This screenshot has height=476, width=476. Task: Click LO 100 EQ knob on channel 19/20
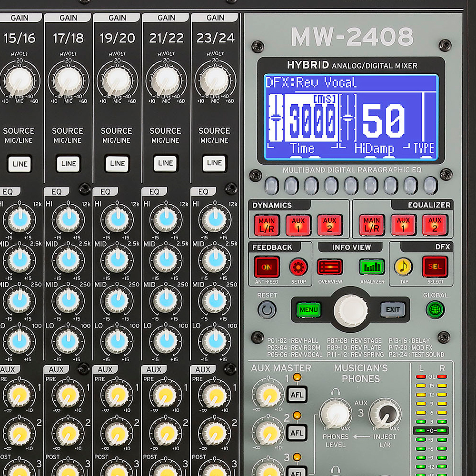pyautogui.click(x=117, y=341)
